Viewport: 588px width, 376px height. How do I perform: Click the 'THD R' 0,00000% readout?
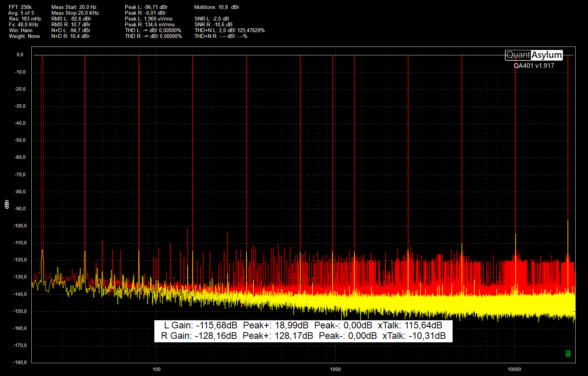point(153,36)
